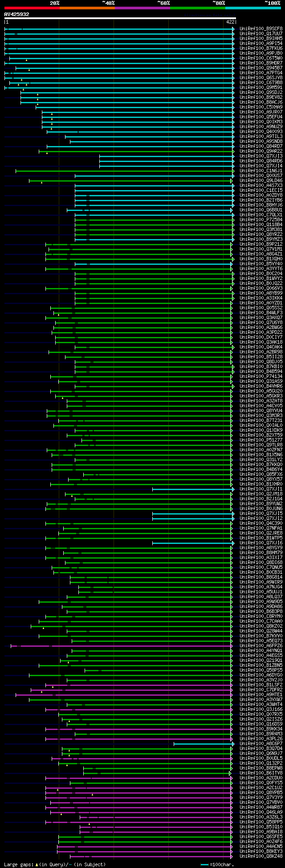Click cyan alignment bar for UniRef100_A8C6P7
The image size is (285, 868).
(204, 744)
